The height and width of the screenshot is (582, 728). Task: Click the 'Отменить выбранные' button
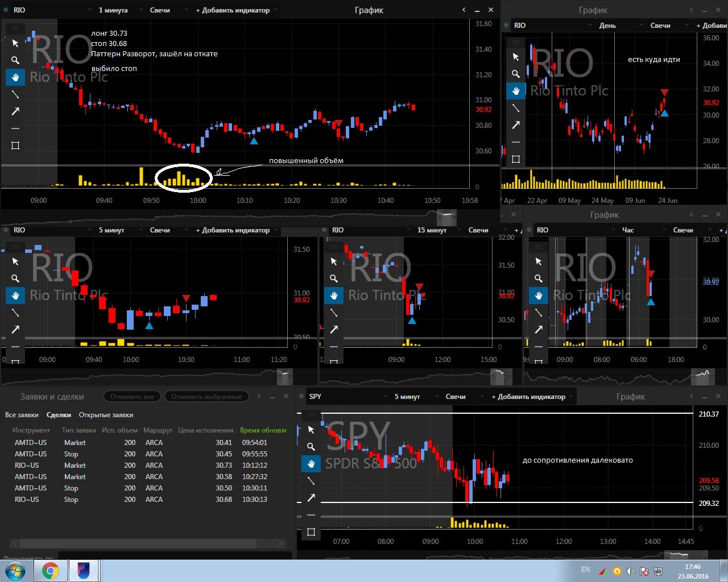206,397
